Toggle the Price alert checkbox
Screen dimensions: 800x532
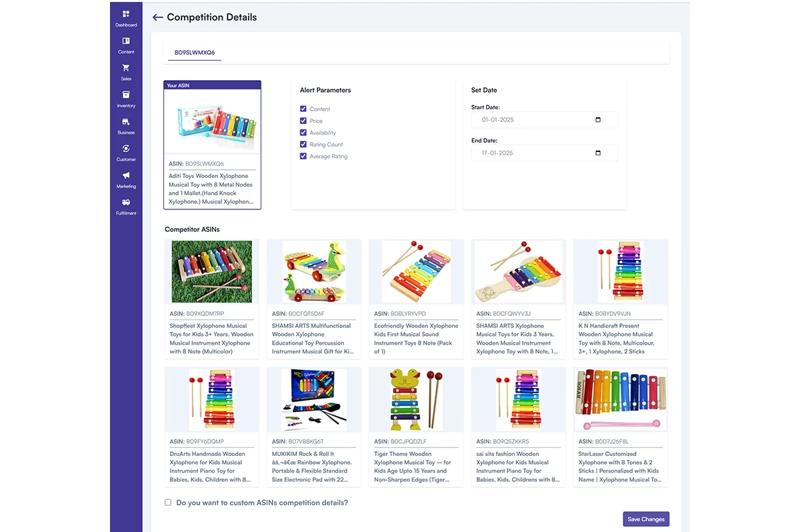point(303,121)
